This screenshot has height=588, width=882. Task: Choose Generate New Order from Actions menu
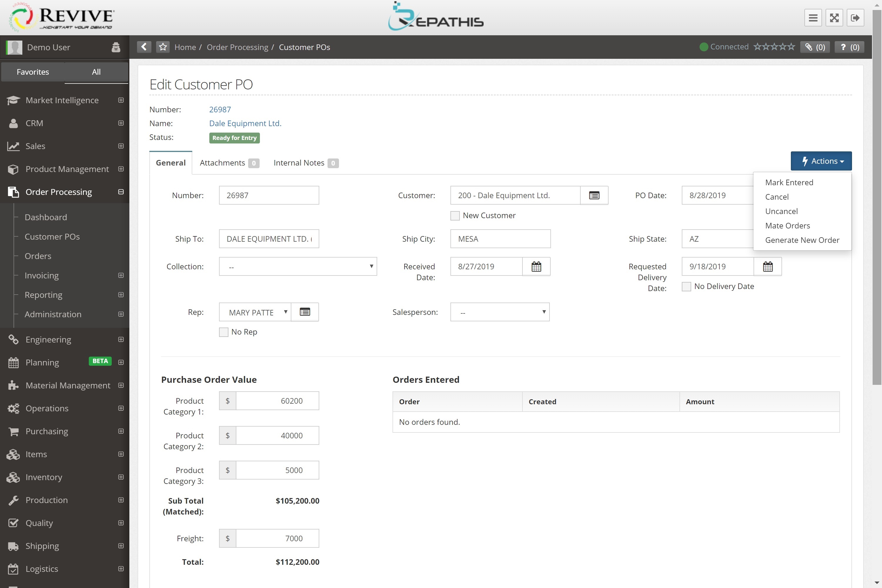[x=802, y=240]
